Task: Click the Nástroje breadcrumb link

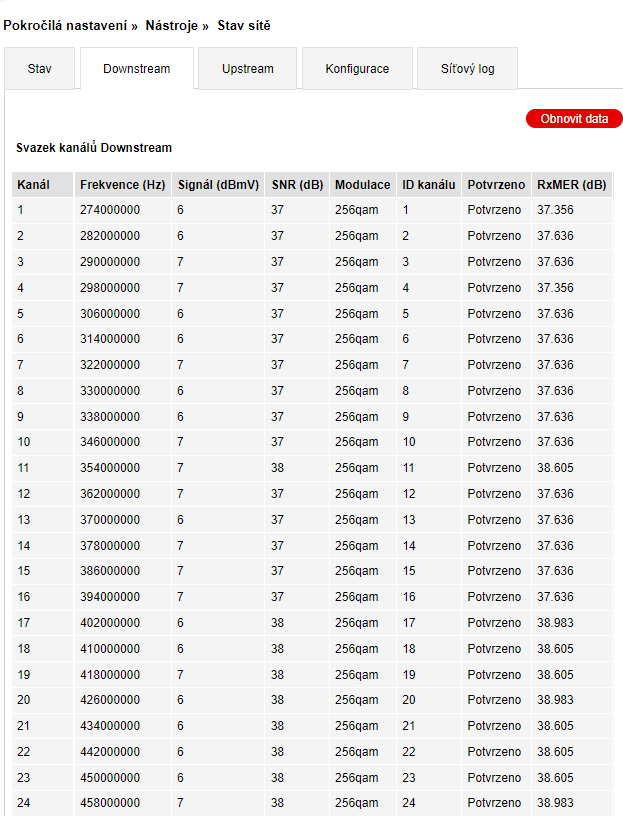Action: pos(172,26)
